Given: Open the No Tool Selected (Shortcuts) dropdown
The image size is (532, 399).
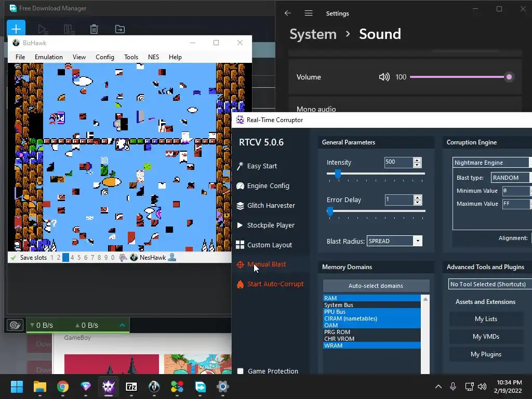Looking at the screenshot, I should pyautogui.click(x=490, y=284).
